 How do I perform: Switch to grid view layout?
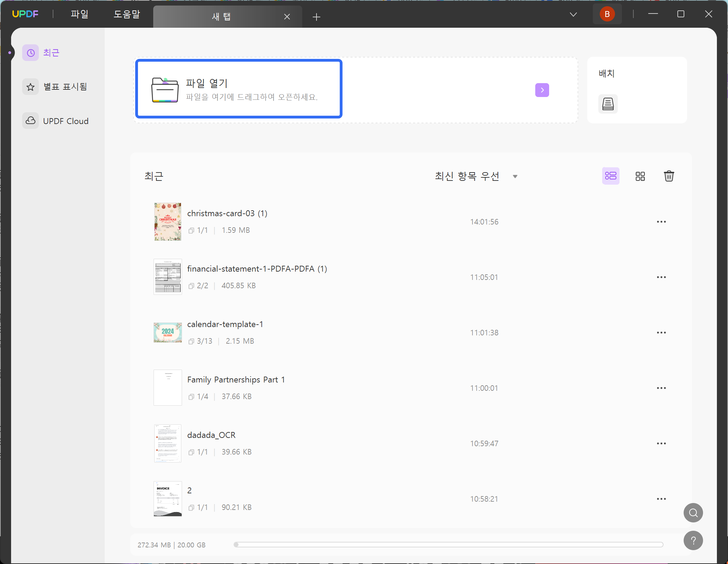(x=640, y=176)
